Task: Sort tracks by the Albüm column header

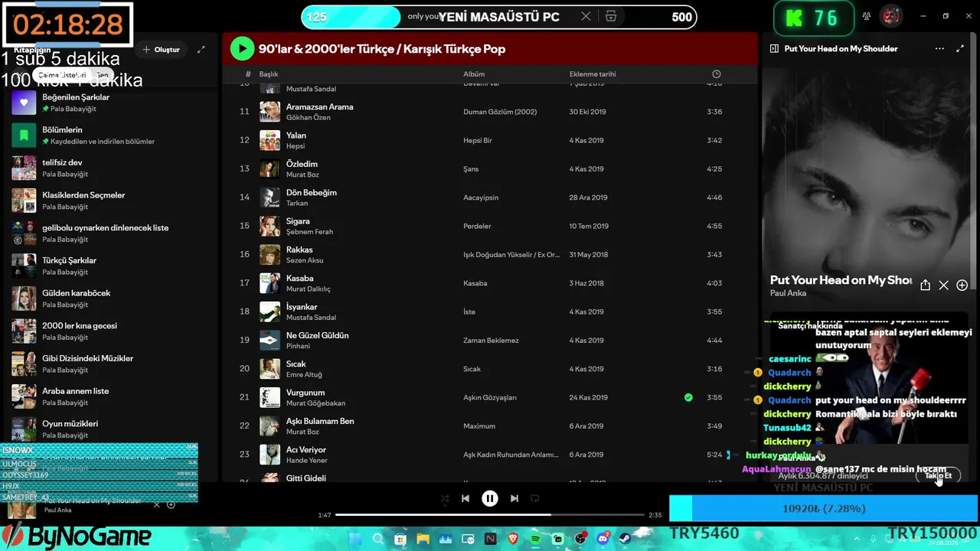Action: pyautogui.click(x=474, y=74)
